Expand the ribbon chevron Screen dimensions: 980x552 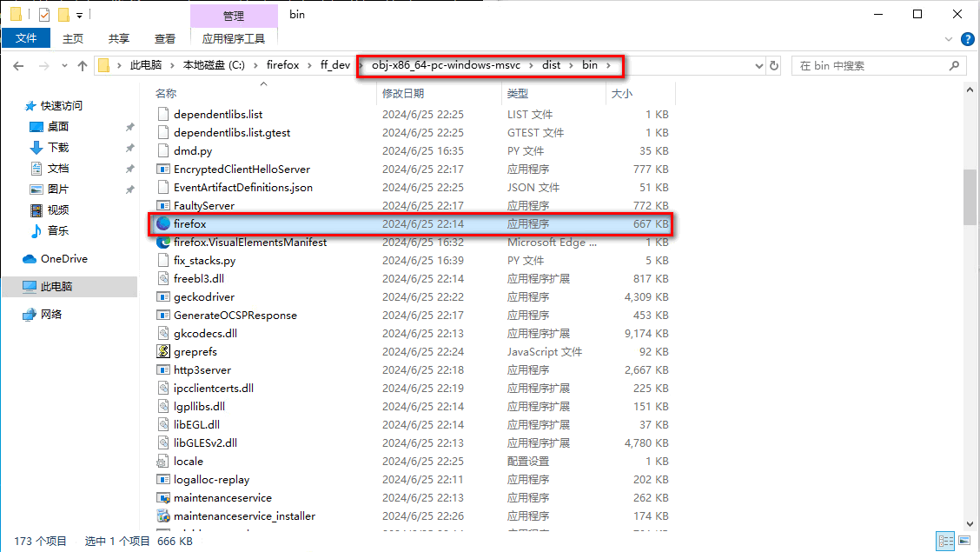point(948,39)
